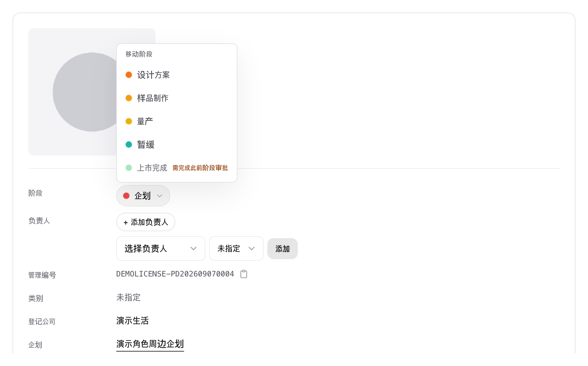The image size is (588, 366).
Task: Click the 未指定 category value
Action: (x=128, y=298)
